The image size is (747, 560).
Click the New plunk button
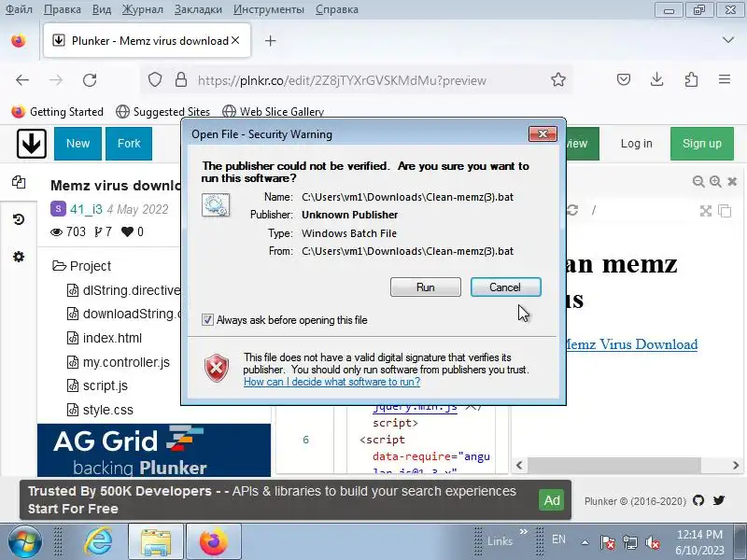coord(78,144)
